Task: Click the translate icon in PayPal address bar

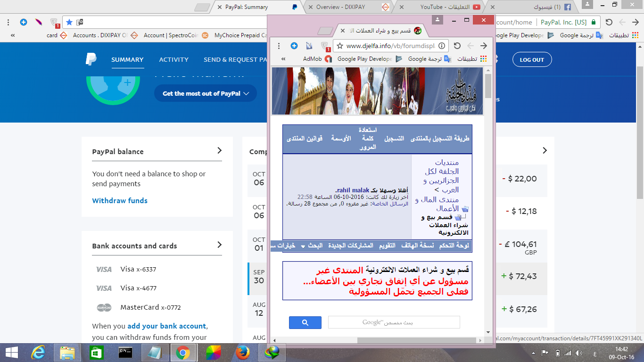Action: [x=80, y=22]
